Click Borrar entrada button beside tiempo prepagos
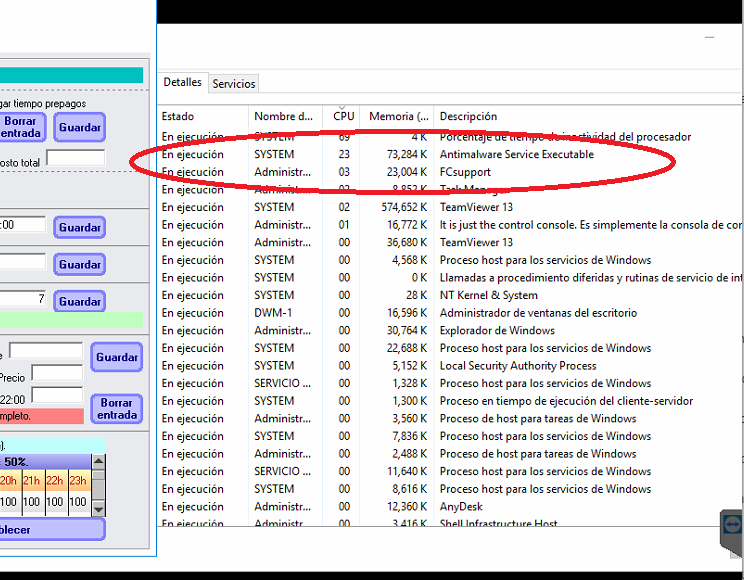Image resolution: width=744 pixels, height=580 pixels. click(21, 127)
